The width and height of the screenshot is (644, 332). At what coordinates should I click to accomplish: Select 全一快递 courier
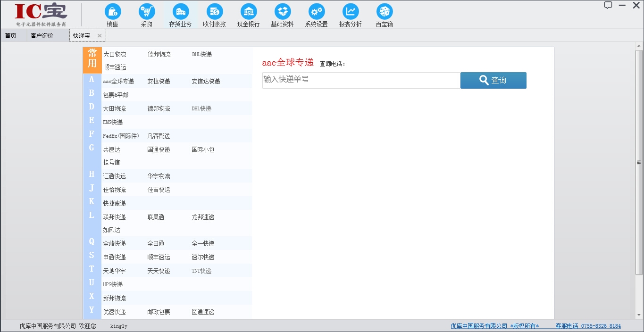(x=203, y=244)
